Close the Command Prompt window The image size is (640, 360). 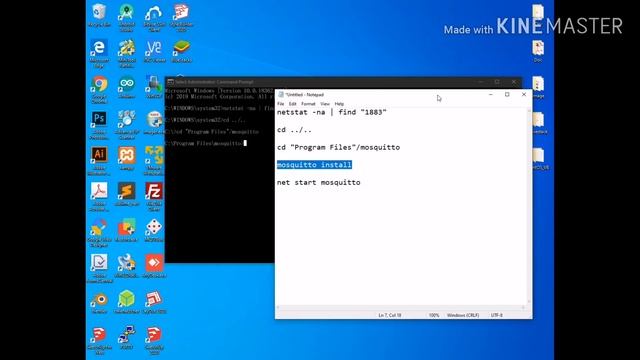(x=514, y=82)
